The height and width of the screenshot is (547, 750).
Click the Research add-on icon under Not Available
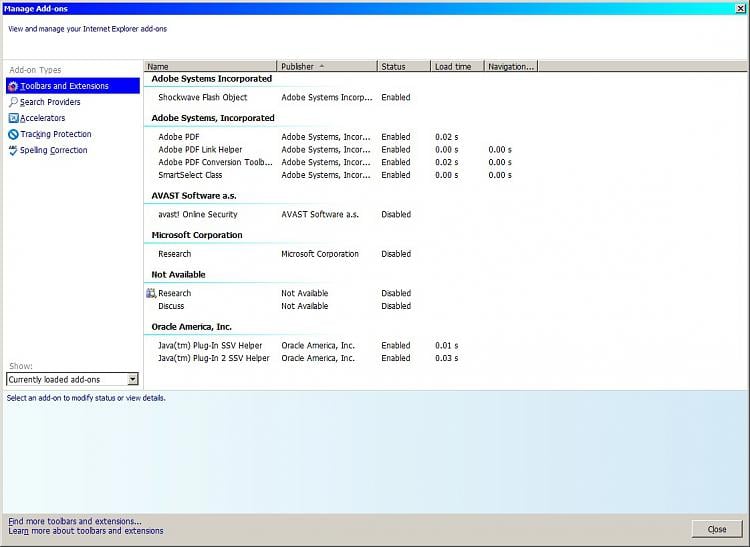tap(151, 293)
